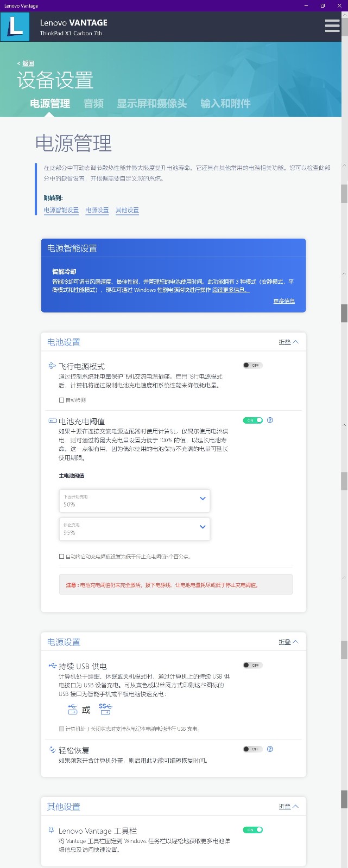Click the Easy Resume (轻松恢复) icon
Screen dimensions: 348x868
coord(52,750)
